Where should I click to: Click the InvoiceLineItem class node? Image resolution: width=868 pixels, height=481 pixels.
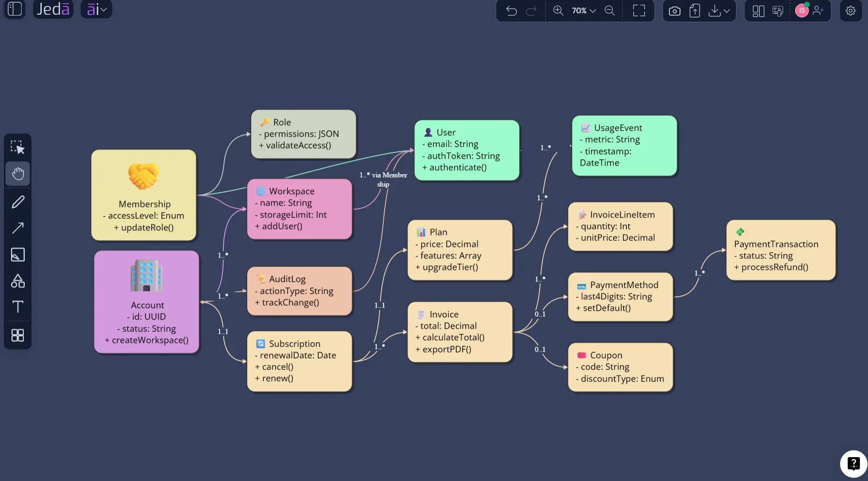coord(621,226)
